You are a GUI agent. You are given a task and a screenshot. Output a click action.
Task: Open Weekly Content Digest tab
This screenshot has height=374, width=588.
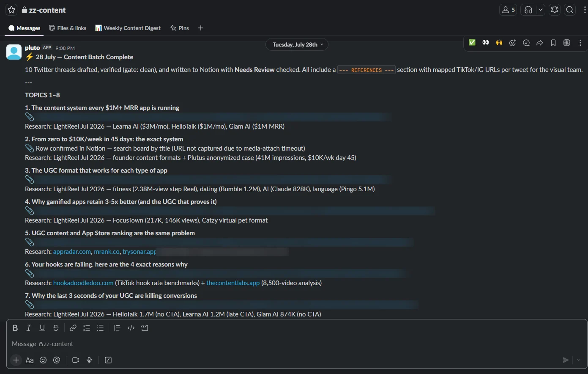pos(128,28)
